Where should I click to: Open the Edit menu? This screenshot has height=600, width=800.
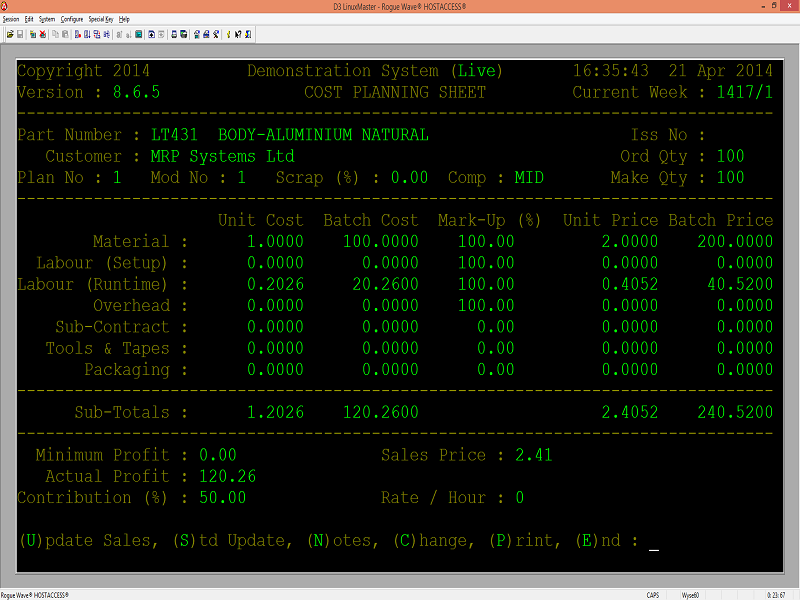(x=29, y=19)
